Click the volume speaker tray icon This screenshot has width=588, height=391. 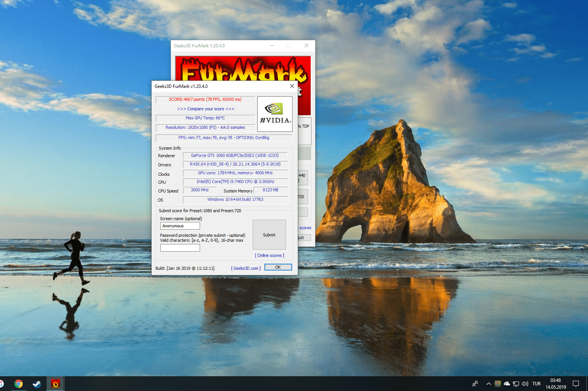tap(525, 384)
